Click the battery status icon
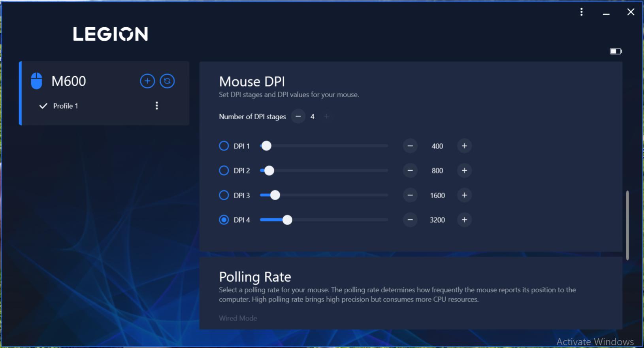Viewport: 644px width, 348px height. coord(616,51)
